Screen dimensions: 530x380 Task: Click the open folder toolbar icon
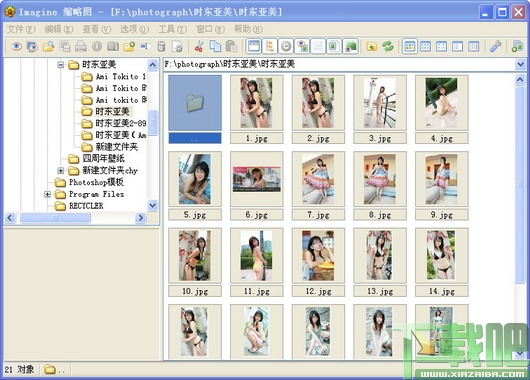point(48,46)
